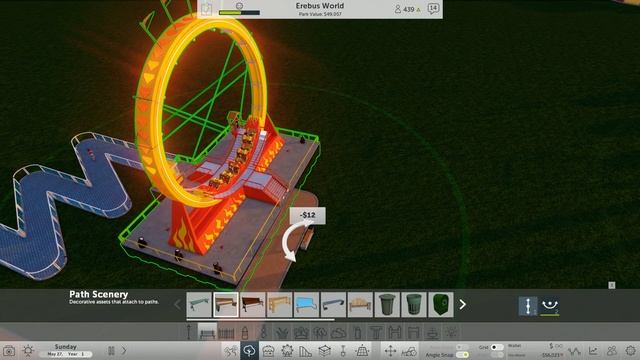
Task: Click the Erebus World park name
Action: coord(320,6)
